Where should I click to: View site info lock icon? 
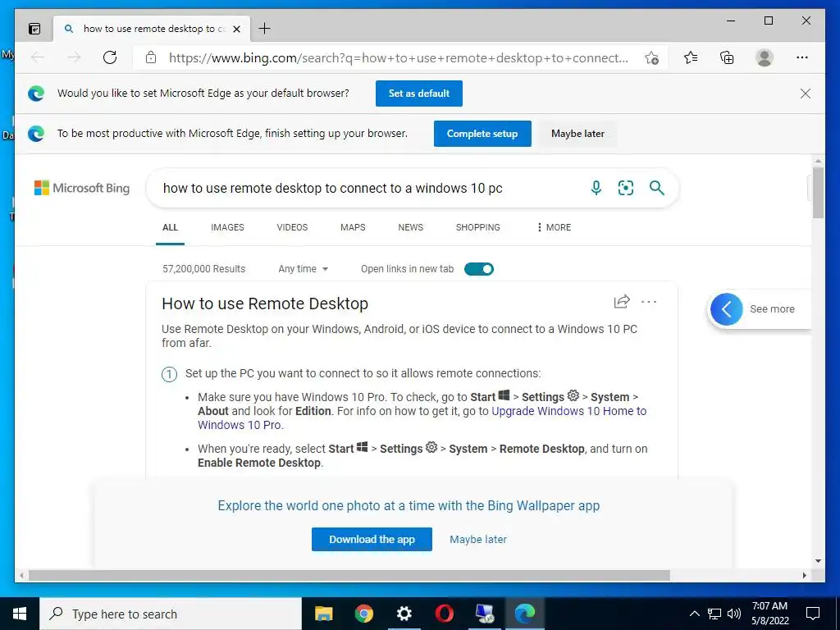pyautogui.click(x=151, y=57)
